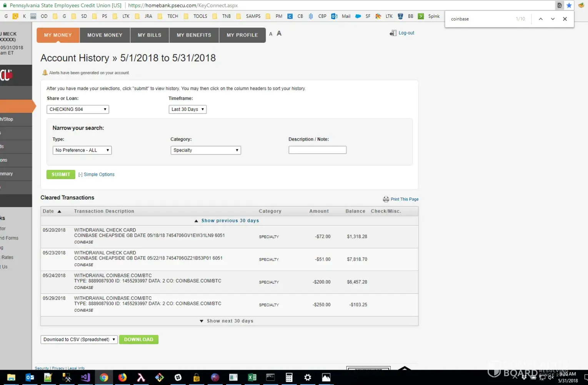Click the small A font size icon
Viewport: 588px width, 385px height.
pyautogui.click(x=271, y=34)
